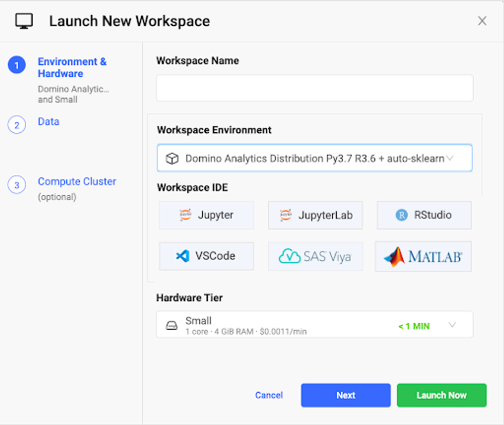This screenshot has height=425, width=504.
Task: Go to the Compute Cluster step
Action: tap(77, 182)
